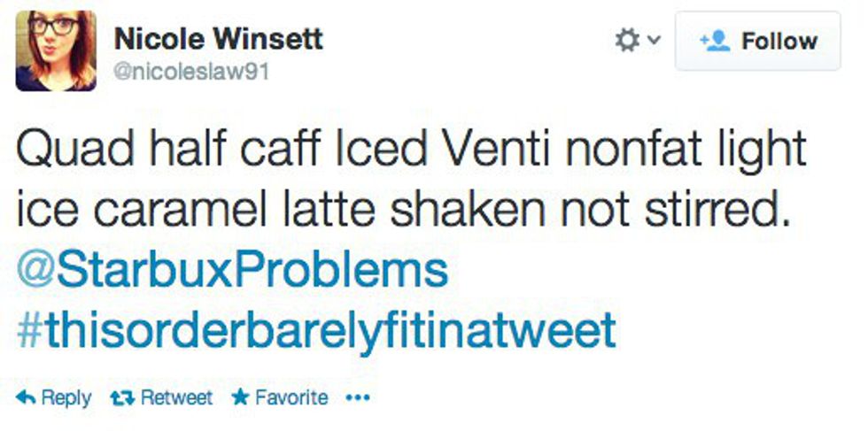Viewport: 868px width, 431px height.
Task: Click the Favorite text label
Action: (291, 398)
